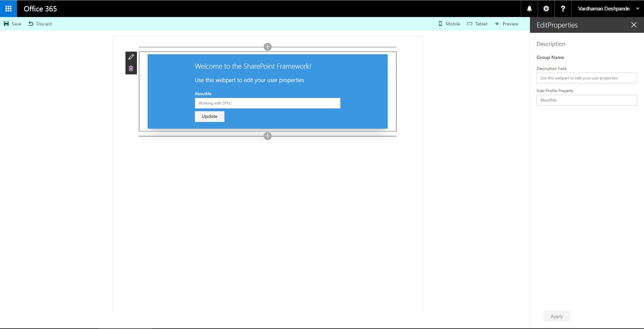The height and width of the screenshot is (329, 644).
Task: Click the User Profile Property input
Action: pos(587,100)
